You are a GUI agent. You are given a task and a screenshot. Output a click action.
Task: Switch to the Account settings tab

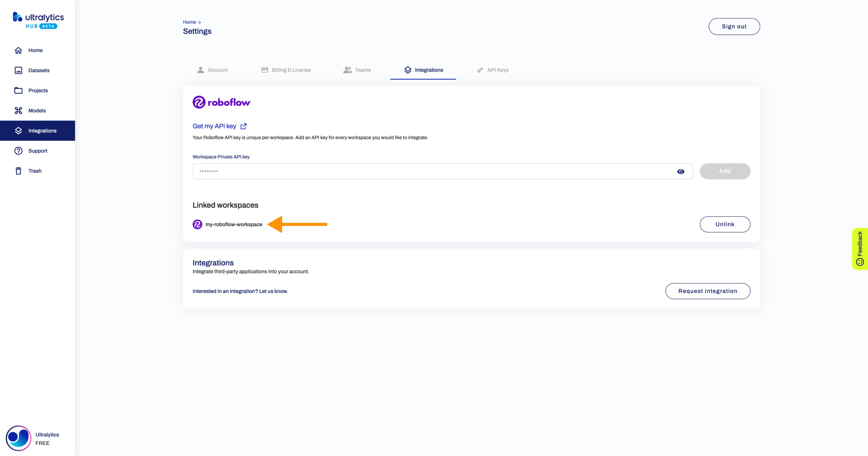tap(218, 70)
